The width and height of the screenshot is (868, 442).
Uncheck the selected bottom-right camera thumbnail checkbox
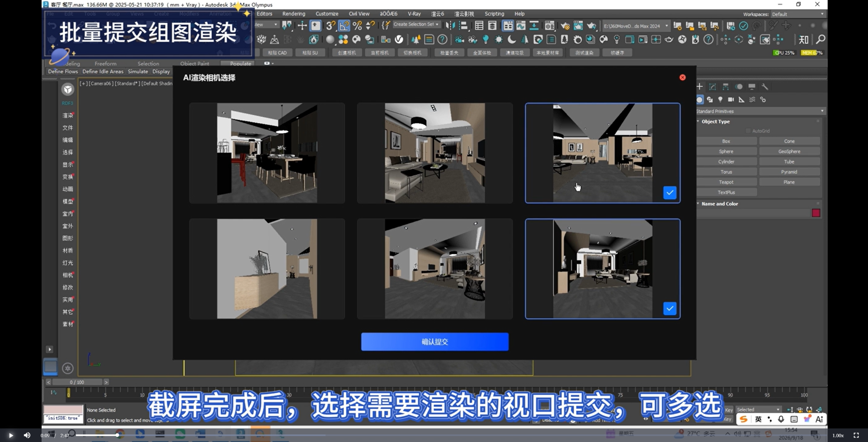point(670,309)
